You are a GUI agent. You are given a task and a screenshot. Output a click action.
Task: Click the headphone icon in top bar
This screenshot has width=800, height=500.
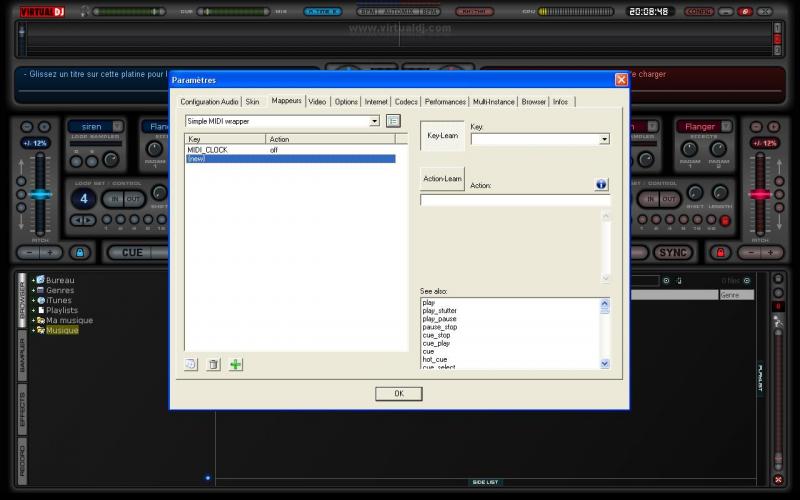tap(85, 11)
